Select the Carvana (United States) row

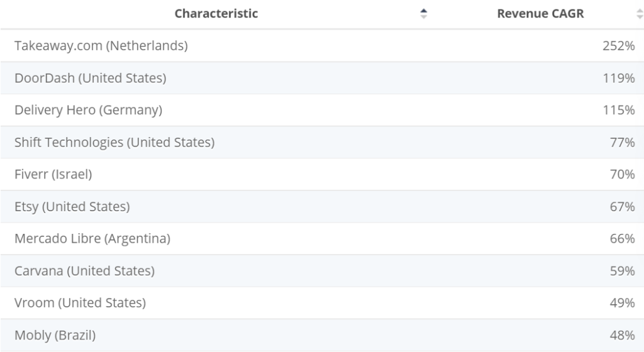pyautogui.click(x=85, y=271)
